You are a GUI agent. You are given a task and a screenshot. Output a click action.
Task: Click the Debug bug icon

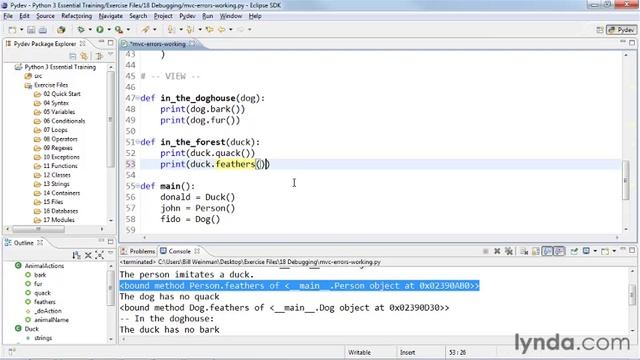click(x=81, y=29)
